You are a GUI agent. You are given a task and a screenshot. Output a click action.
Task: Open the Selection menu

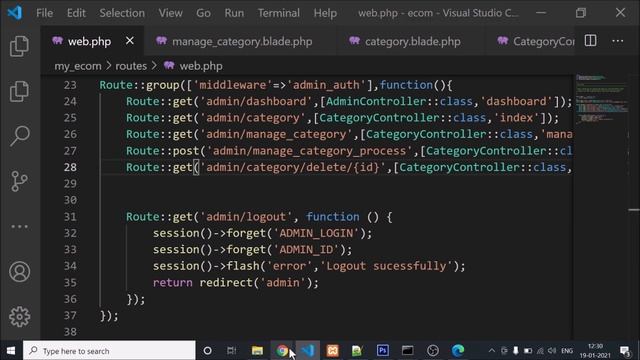pyautogui.click(x=122, y=13)
